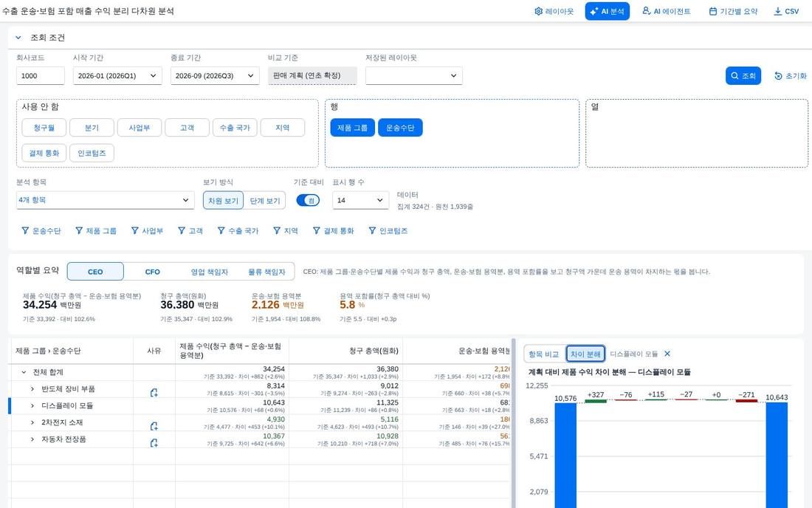812x508 pixels.
Task: Switch to 차원 보기 mode
Action: click(223, 201)
